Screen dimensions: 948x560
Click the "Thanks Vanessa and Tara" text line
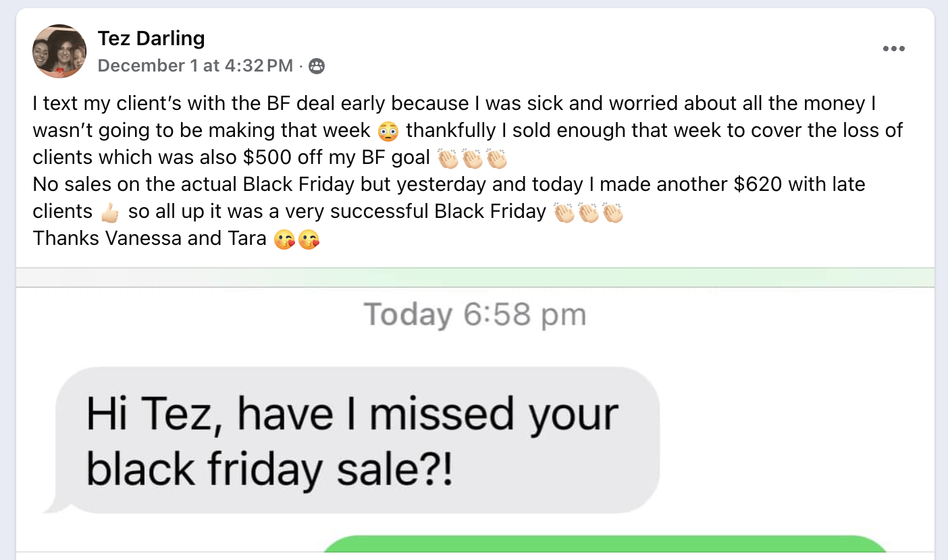(149, 238)
